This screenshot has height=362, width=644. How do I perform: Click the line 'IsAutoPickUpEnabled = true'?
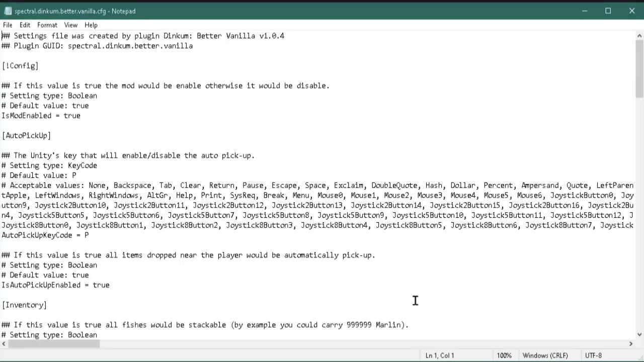55,285
